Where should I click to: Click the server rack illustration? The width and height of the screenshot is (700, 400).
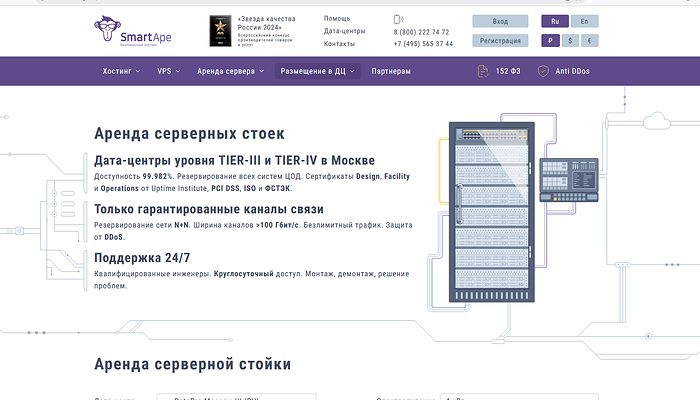pos(492,212)
